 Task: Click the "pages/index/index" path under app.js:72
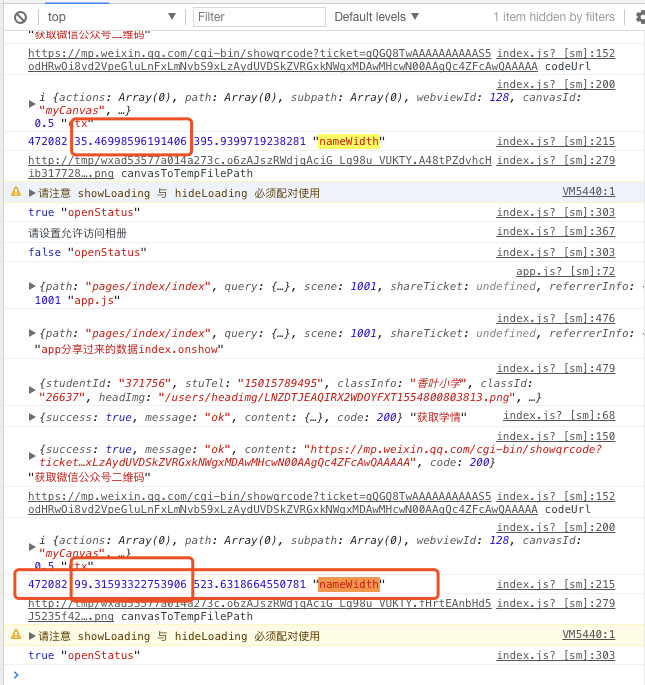148,286
